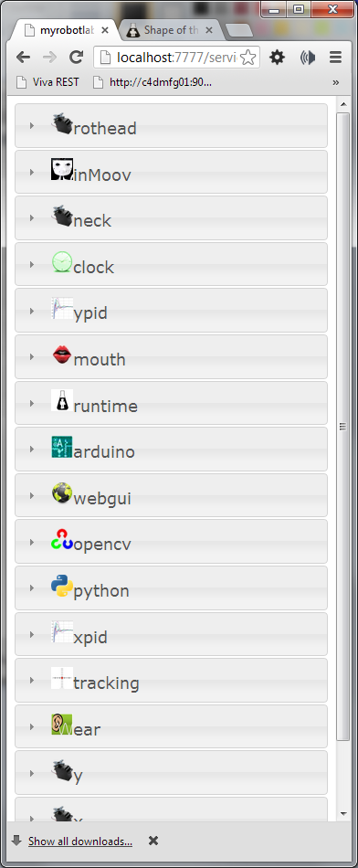Click the Arduino board icon
Viewport: 358px width, 868px height.
[62, 447]
